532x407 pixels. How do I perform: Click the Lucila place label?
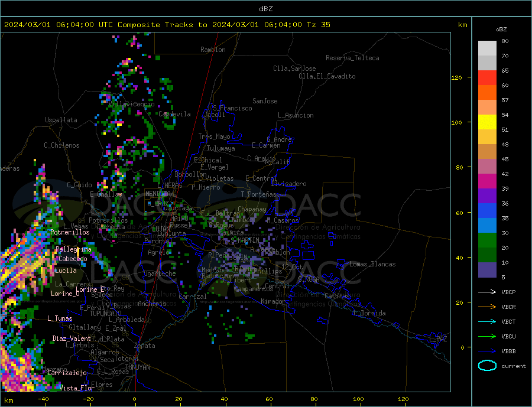(66, 271)
